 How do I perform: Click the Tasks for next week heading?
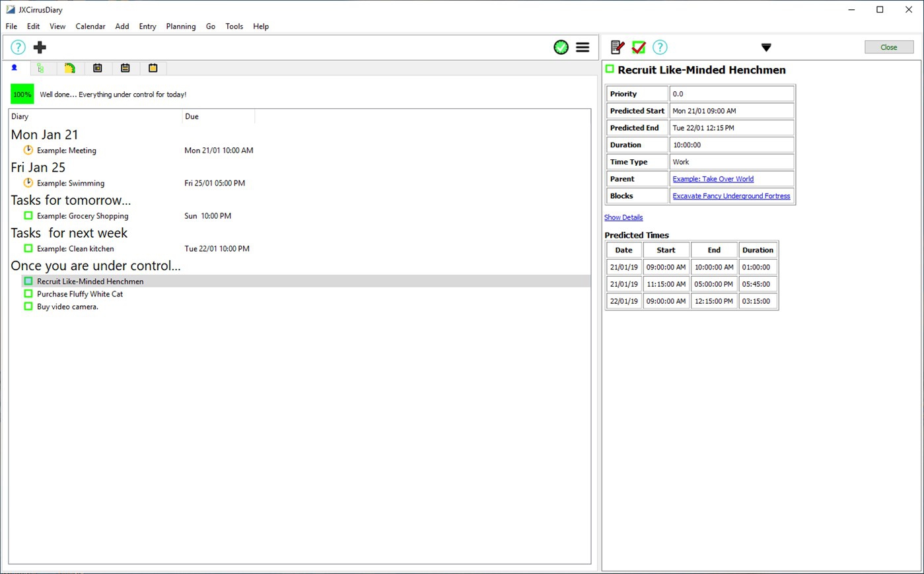[x=69, y=233]
